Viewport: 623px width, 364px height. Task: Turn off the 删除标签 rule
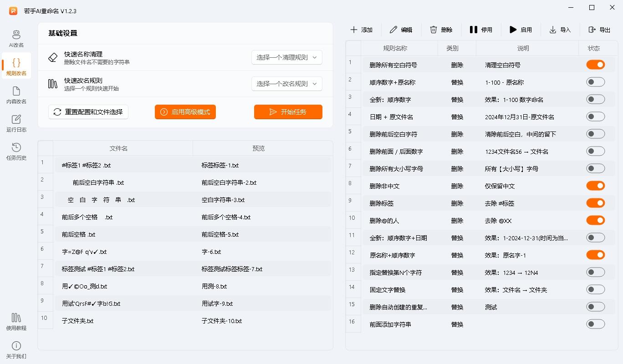(596, 203)
